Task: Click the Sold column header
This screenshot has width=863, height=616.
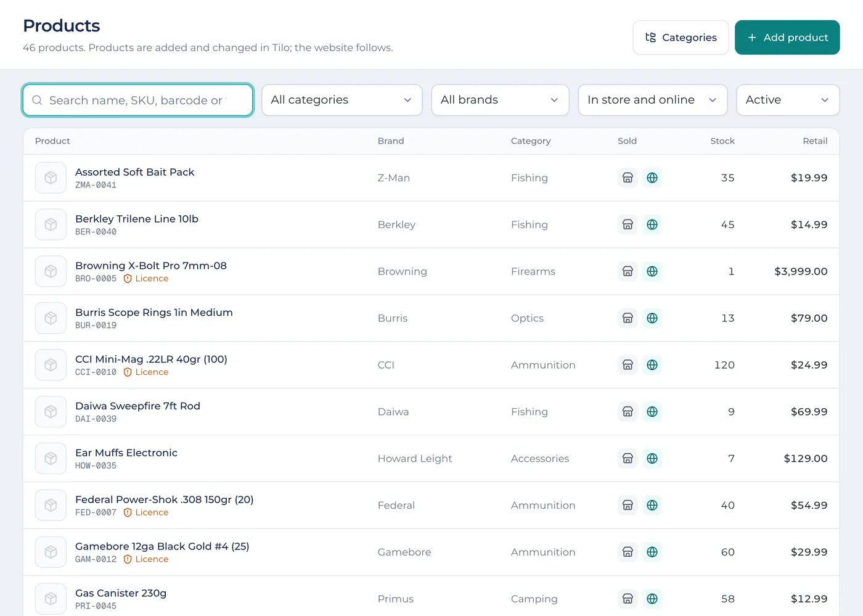Action: click(x=627, y=141)
